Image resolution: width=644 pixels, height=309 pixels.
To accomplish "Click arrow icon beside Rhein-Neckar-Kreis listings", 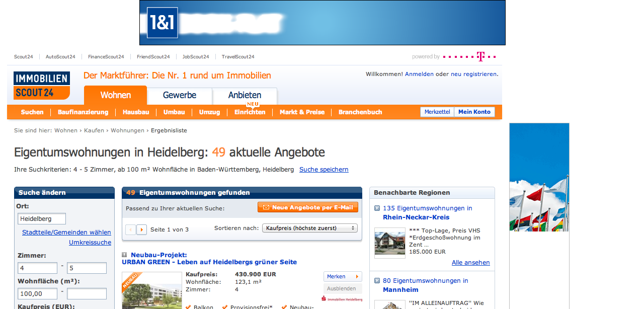I will 377,208.
